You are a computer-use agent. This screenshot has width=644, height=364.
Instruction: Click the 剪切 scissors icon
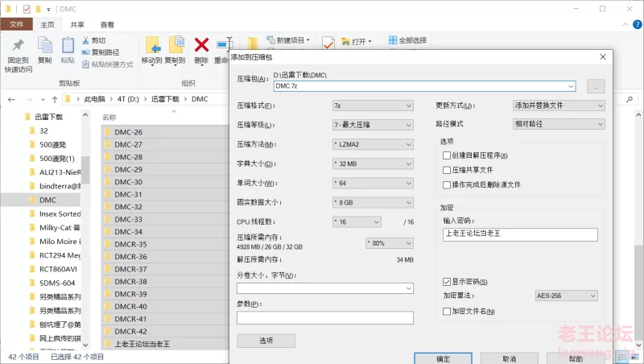(85, 40)
